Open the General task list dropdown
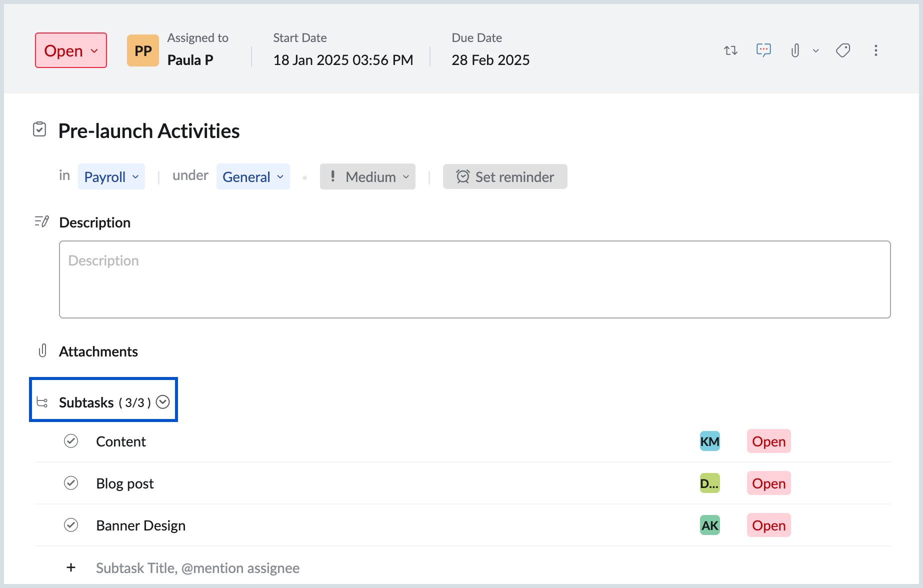The image size is (923, 588). 253,176
